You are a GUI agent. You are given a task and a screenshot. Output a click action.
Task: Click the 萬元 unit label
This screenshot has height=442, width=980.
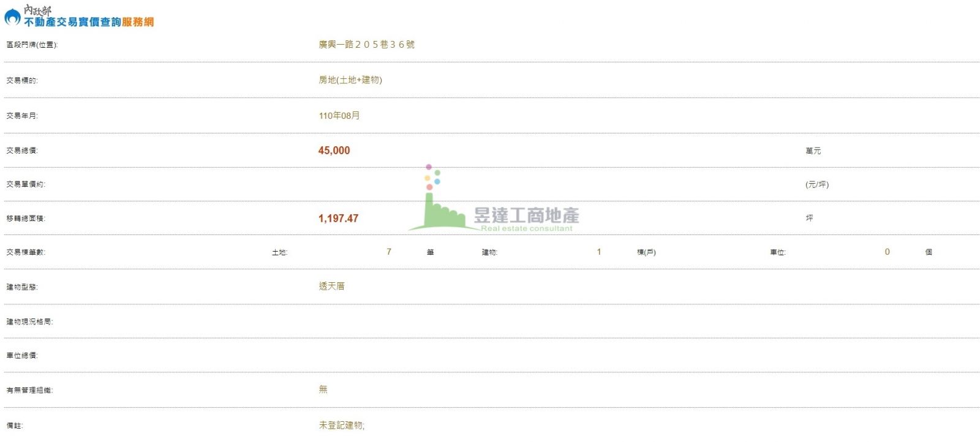pos(813,151)
